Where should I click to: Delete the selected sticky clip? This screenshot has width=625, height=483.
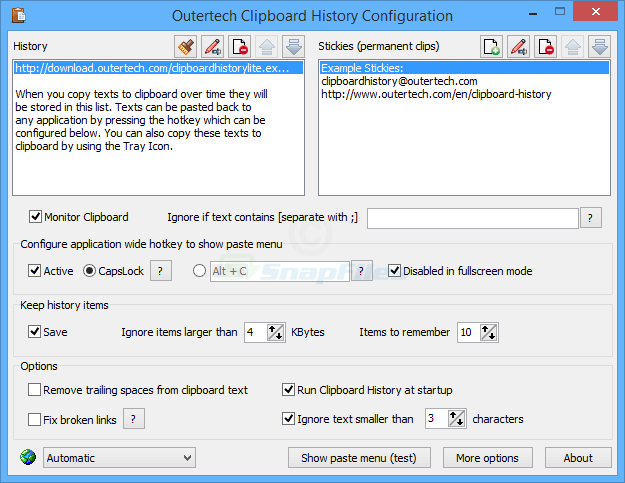(x=545, y=46)
